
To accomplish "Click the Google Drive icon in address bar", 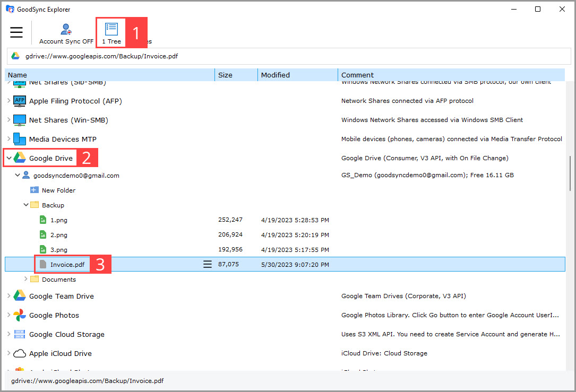I will 15,56.
